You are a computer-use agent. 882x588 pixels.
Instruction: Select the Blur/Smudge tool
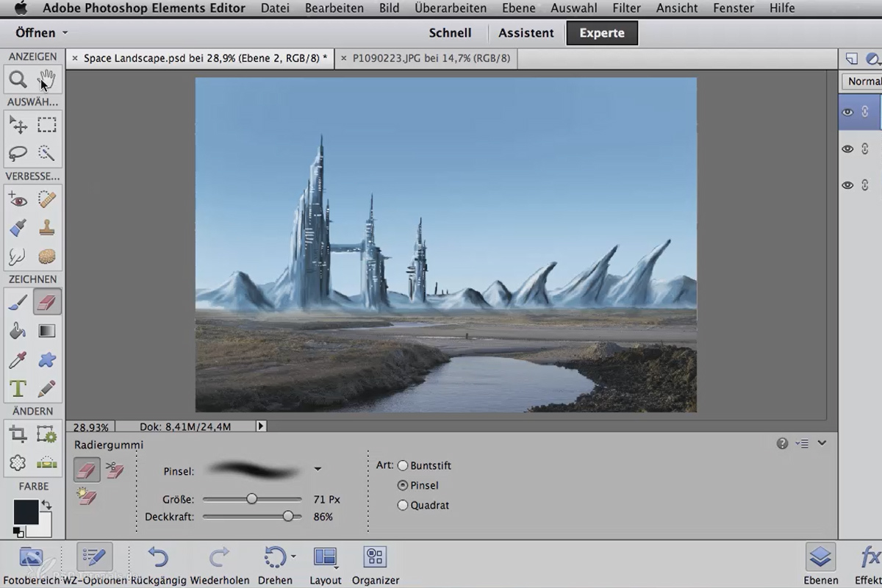click(x=18, y=257)
